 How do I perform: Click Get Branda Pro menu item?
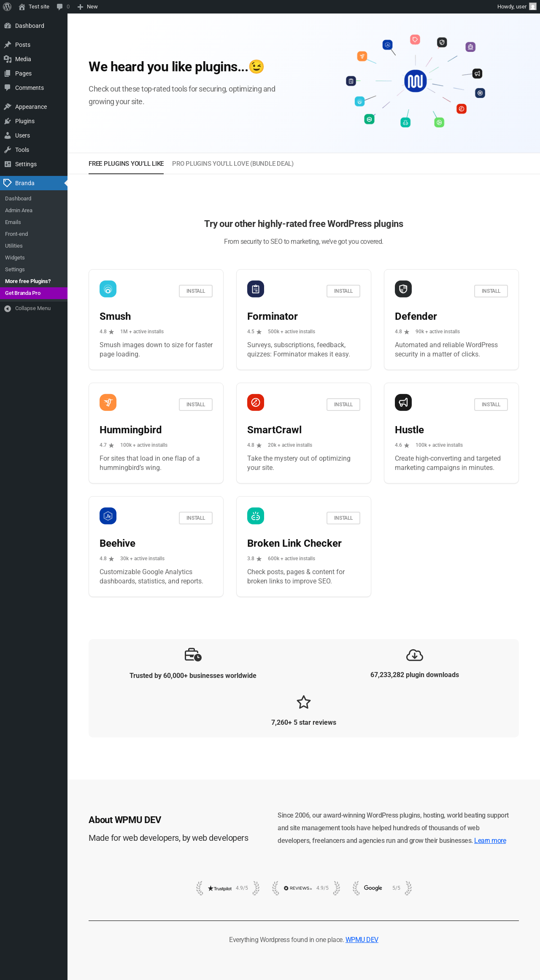point(34,293)
